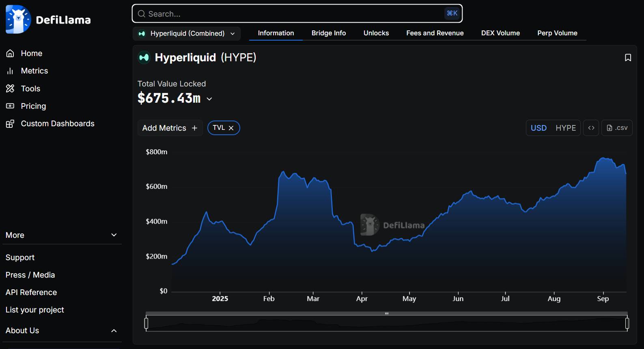644x349 pixels.
Task: Click the Add Metrics button
Action: pos(170,128)
